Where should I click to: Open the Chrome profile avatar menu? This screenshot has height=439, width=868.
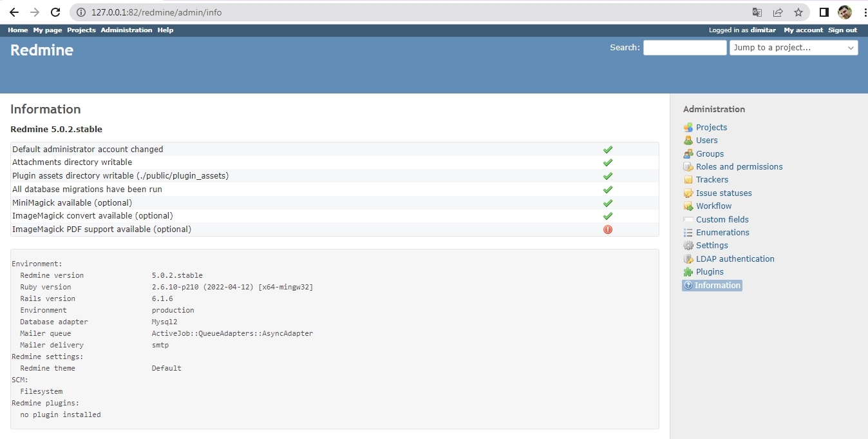pyautogui.click(x=844, y=12)
